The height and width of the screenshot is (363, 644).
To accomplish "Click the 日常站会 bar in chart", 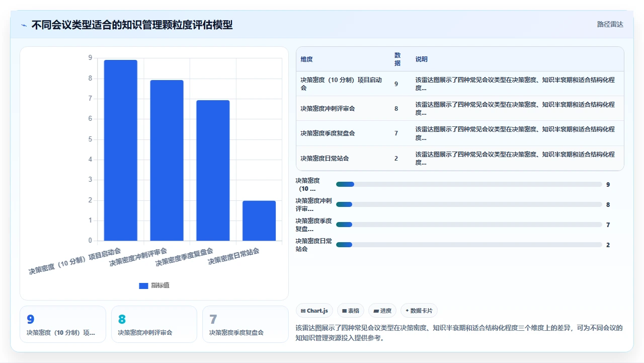I will tap(259, 221).
